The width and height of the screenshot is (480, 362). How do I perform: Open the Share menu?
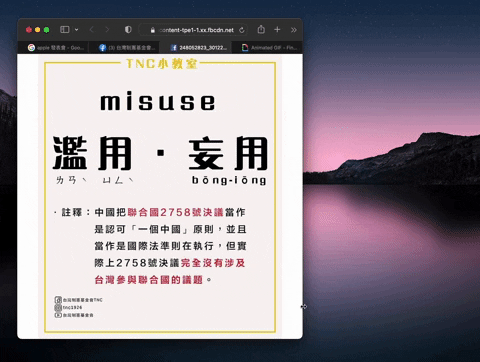point(261,30)
